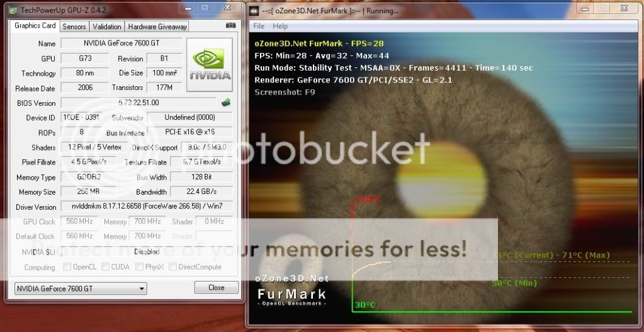Click the Close button in GPU-Z

pos(217,288)
